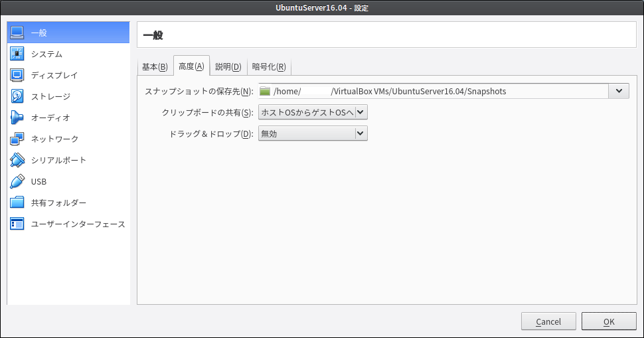Click the クリップボードの共有(S) label
Image resolution: width=644 pixels, height=338 pixels.
click(207, 112)
